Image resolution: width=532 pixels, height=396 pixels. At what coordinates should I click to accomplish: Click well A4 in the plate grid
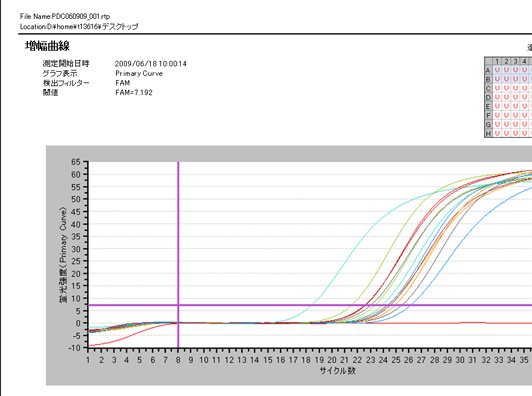pyautogui.click(x=525, y=70)
